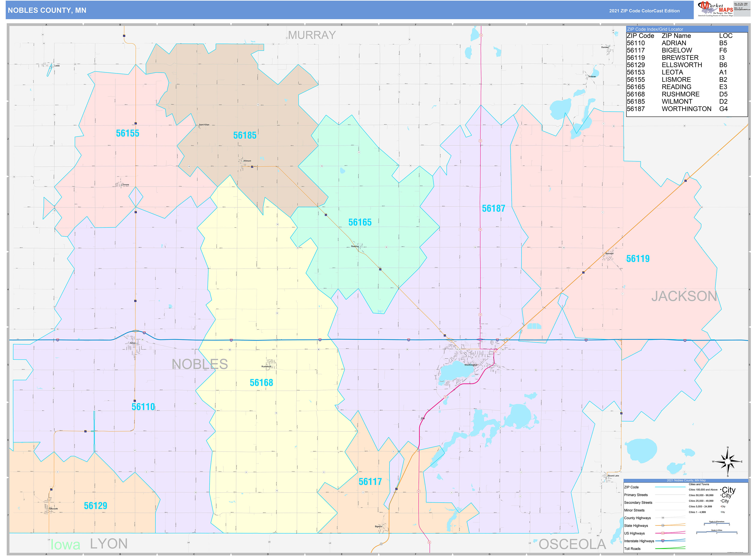The height and width of the screenshot is (557, 756).
Task: Click the OSCEOLA county label
Action: tap(572, 544)
